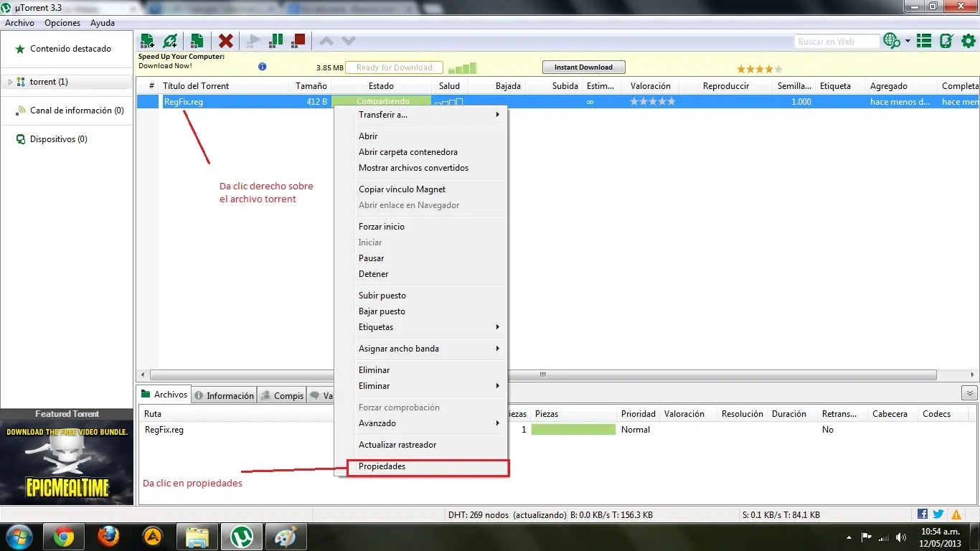Click the remote device icon in toolbar
Viewport: 980px width, 551px height.
click(x=946, y=41)
